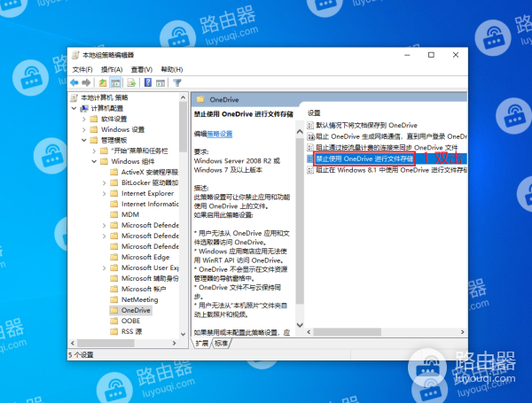Image resolution: width=532 pixels, height=403 pixels.
Task: Click settings list horizontal scrollbar right arrow
Action: coord(463,332)
